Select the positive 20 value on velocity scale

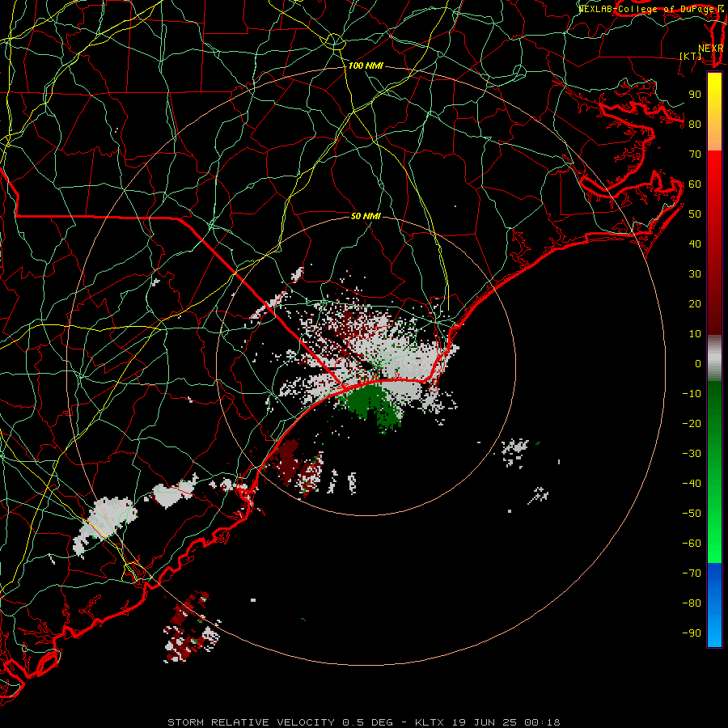click(x=695, y=303)
